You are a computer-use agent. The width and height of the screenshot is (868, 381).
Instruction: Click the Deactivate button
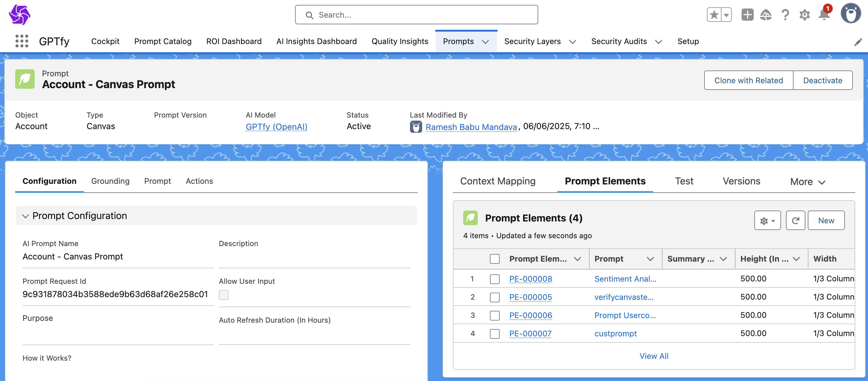822,80
